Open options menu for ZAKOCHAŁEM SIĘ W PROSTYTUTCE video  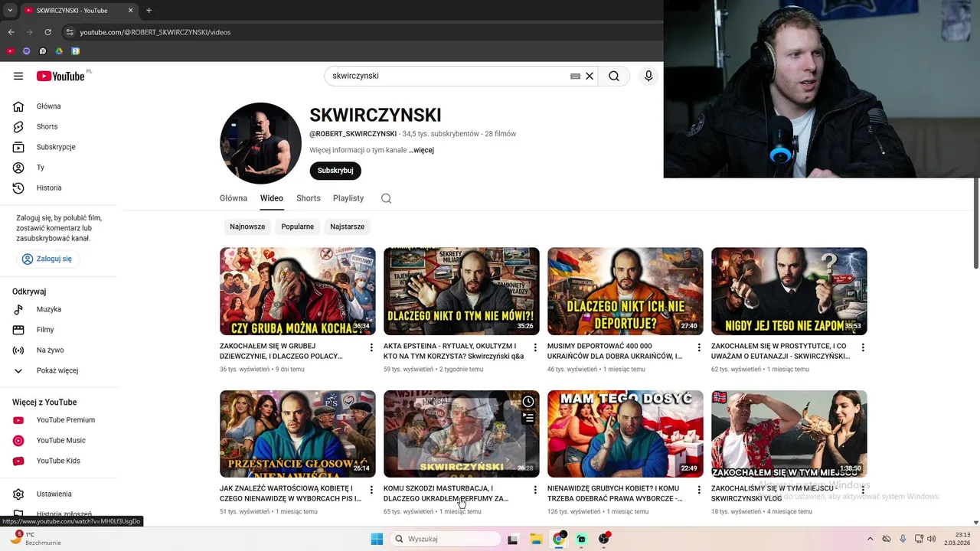click(x=863, y=347)
